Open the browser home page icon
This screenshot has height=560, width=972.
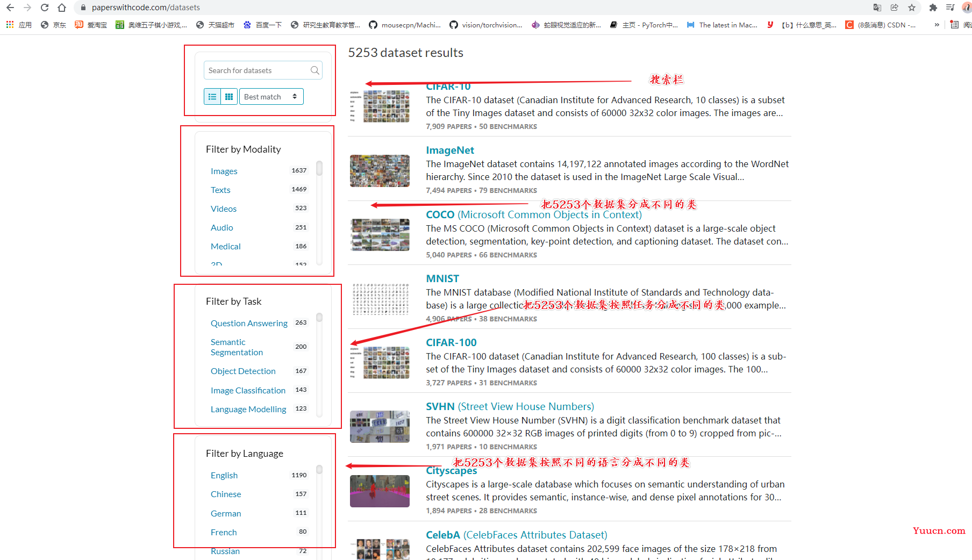[x=62, y=8]
